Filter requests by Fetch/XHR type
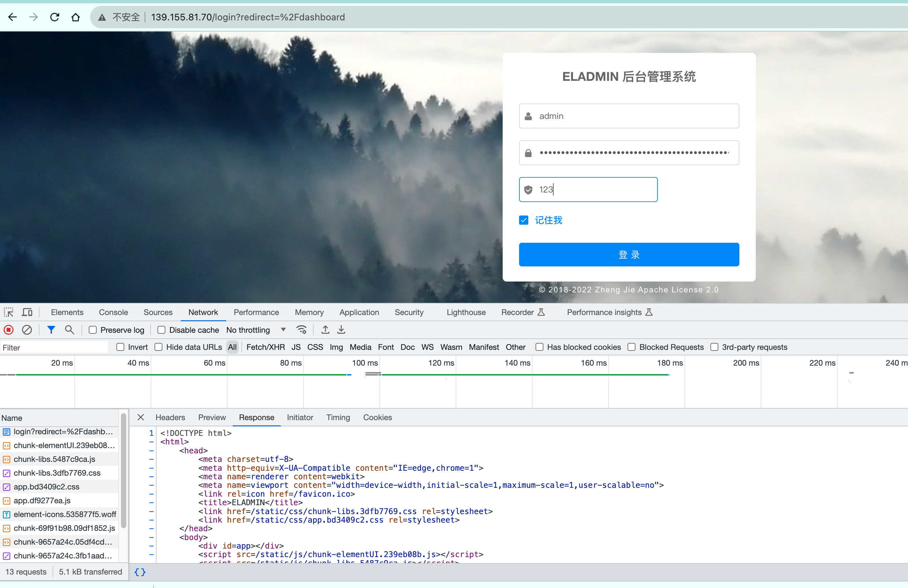Viewport: 908px width, 588px height. pos(266,347)
